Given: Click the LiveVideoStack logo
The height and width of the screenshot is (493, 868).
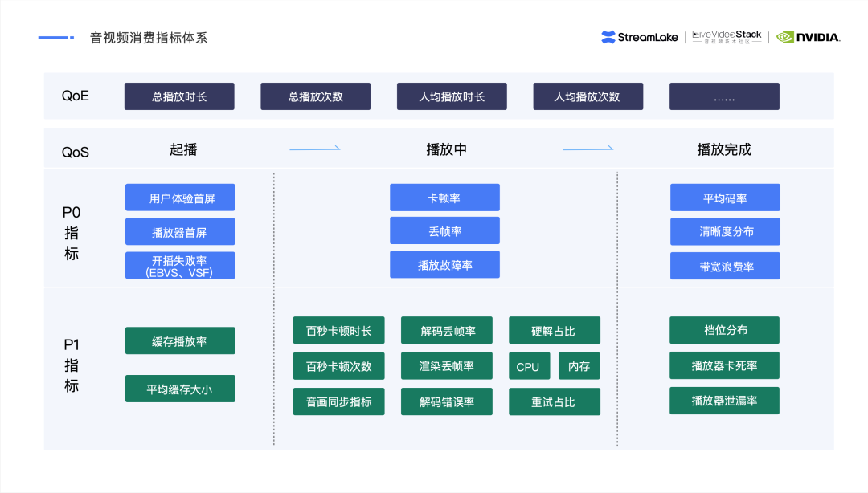Looking at the screenshot, I should tap(727, 37).
